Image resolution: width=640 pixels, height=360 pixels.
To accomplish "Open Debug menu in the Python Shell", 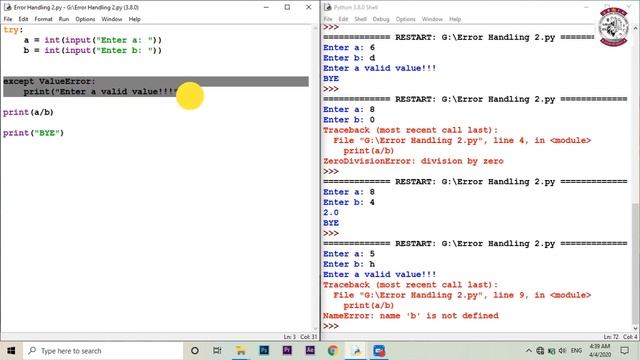I will pos(381,19).
